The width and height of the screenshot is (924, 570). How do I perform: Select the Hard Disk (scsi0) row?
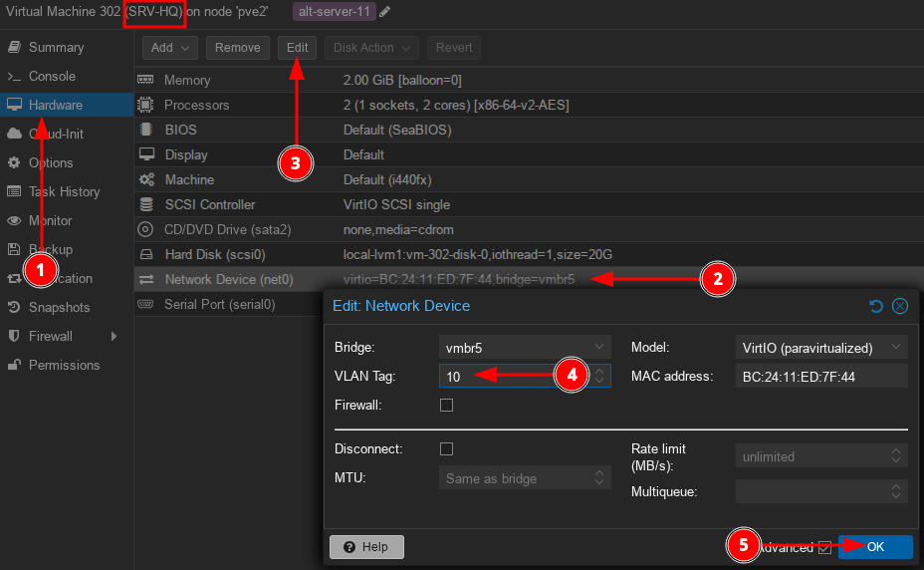pos(214,254)
